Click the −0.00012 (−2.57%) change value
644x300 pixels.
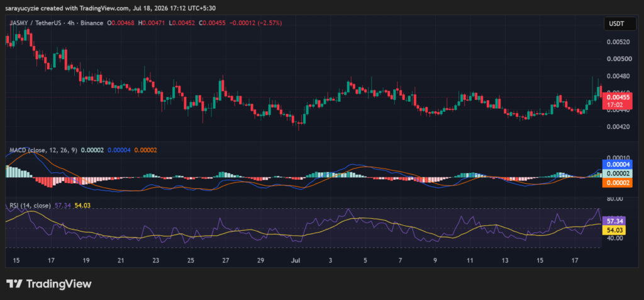[x=256, y=23]
